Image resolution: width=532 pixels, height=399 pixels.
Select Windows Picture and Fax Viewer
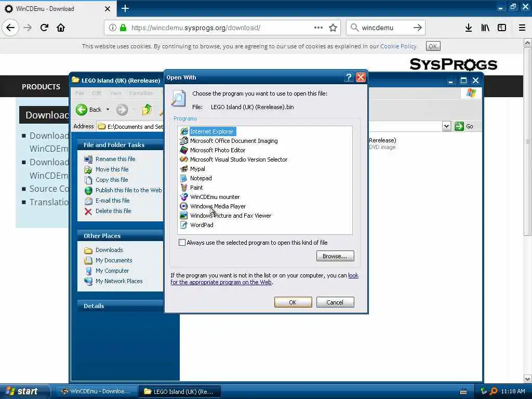tap(231, 216)
